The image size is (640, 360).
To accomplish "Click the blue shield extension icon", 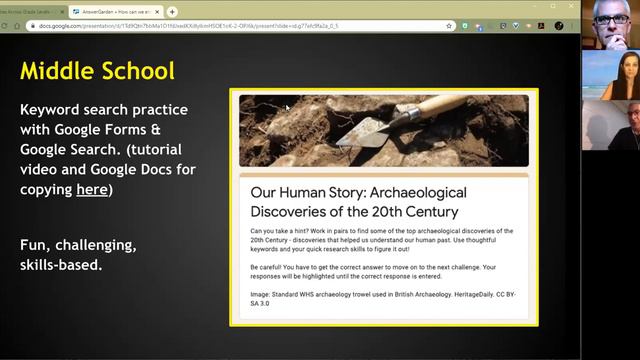I will pos(516,26).
